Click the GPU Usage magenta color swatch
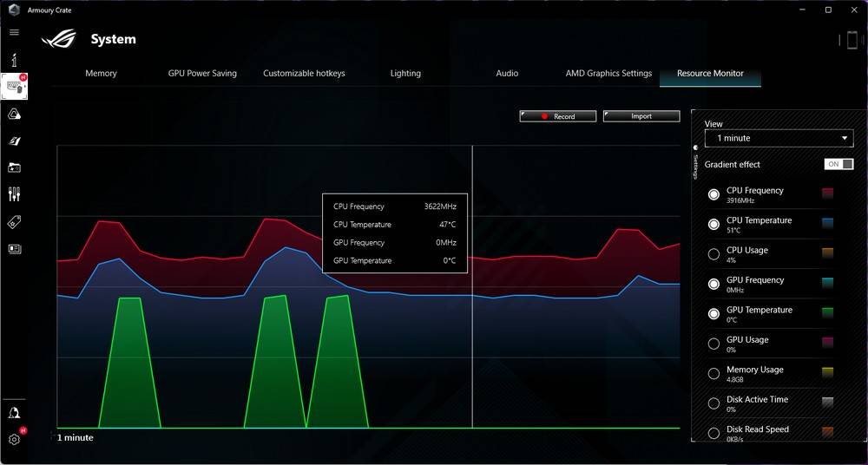Viewport: 868px width, 465px height. pyautogui.click(x=827, y=343)
